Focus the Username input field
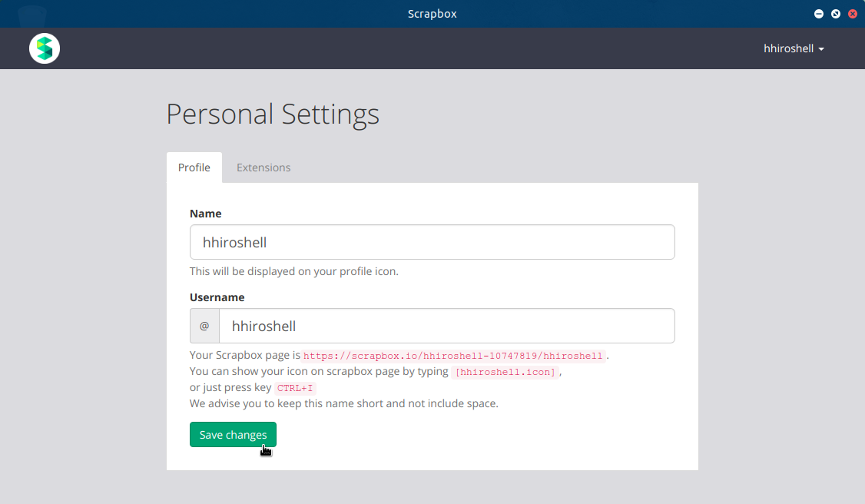865x504 pixels. 447,326
